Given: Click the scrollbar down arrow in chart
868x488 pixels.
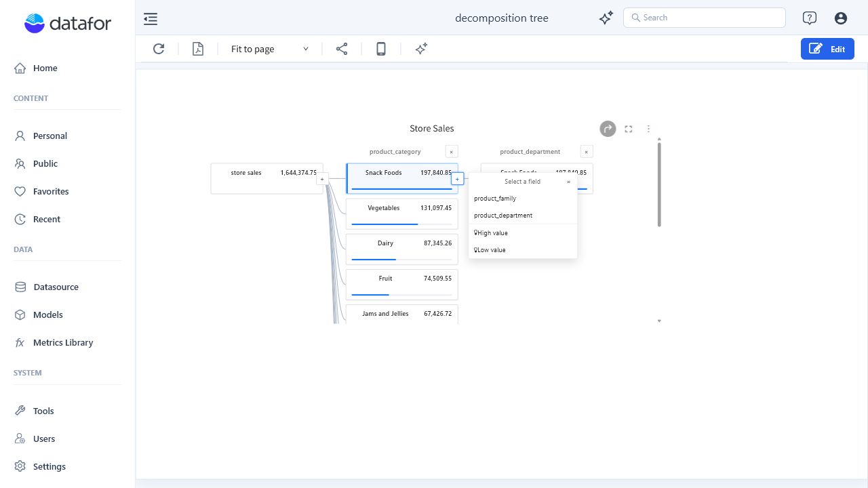Looking at the screenshot, I should pyautogui.click(x=659, y=321).
